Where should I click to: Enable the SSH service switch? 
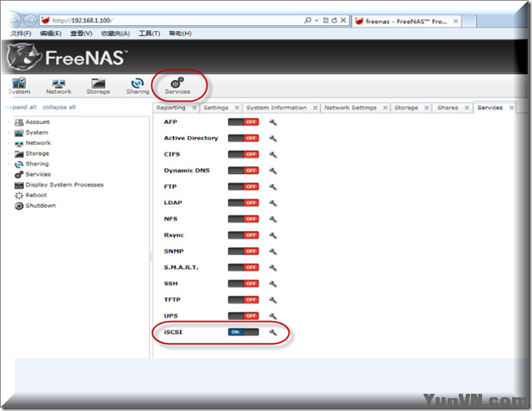tap(244, 283)
